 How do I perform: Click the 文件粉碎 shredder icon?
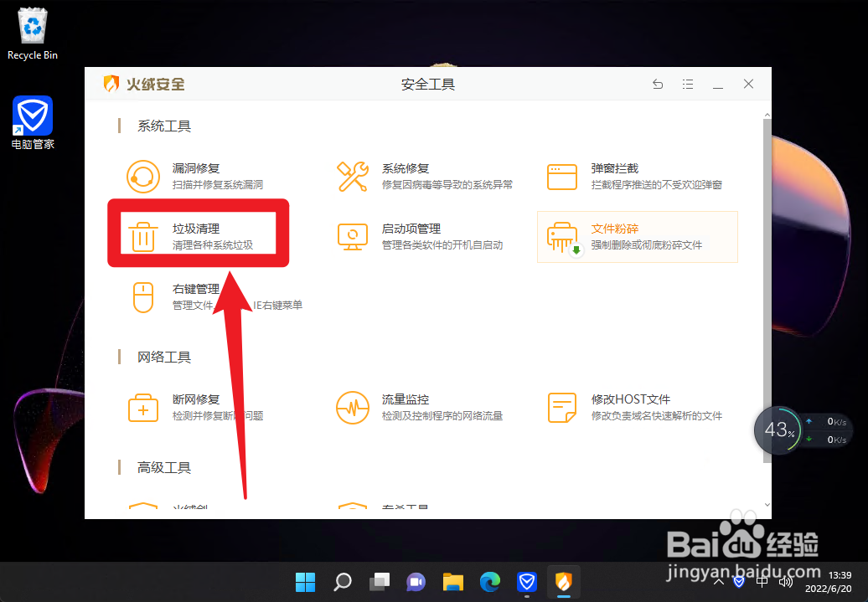563,238
